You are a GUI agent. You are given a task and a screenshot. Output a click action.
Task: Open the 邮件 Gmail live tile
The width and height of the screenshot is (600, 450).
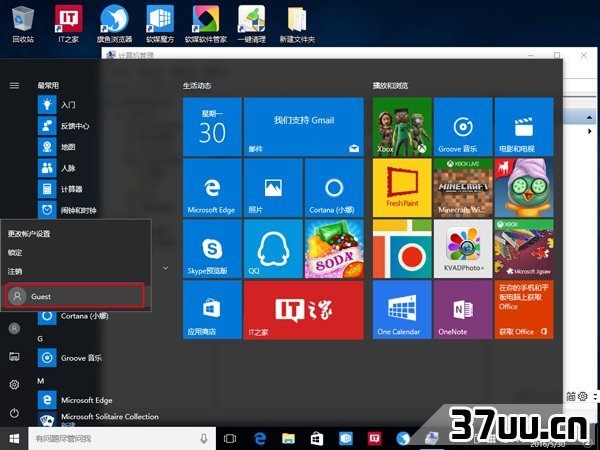pos(304,127)
